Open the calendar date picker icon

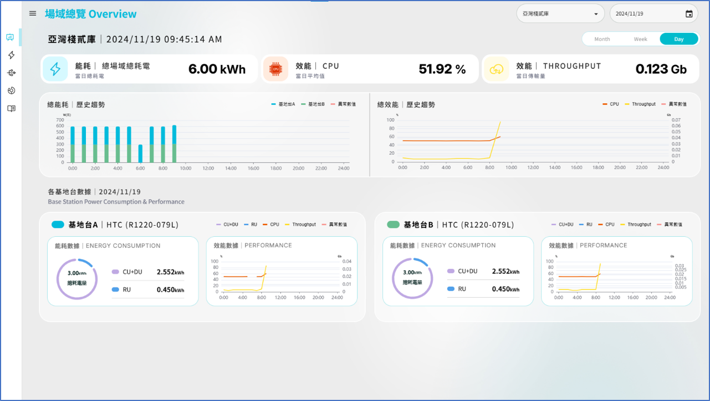coord(689,14)
